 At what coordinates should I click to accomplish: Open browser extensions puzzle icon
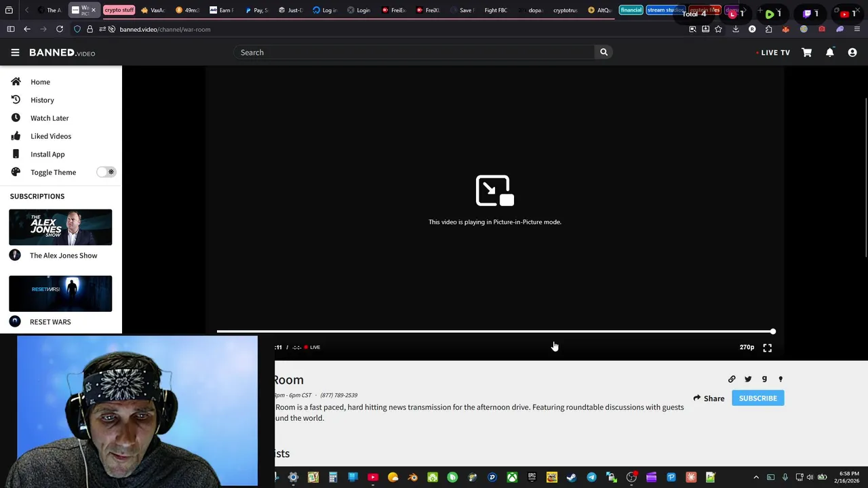(768, 29)
